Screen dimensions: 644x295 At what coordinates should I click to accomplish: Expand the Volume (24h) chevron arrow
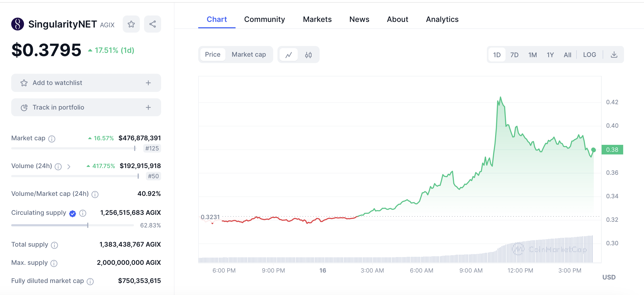pos(69,167)
